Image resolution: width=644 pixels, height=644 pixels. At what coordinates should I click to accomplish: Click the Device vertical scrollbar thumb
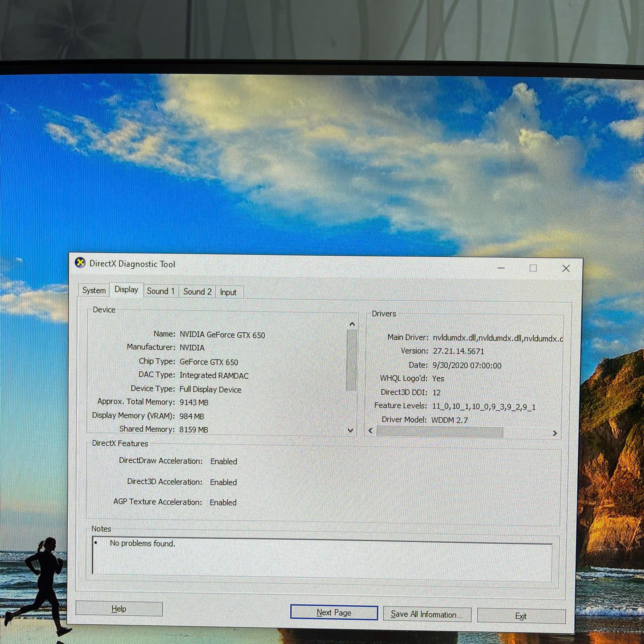(x=351, y=360)
